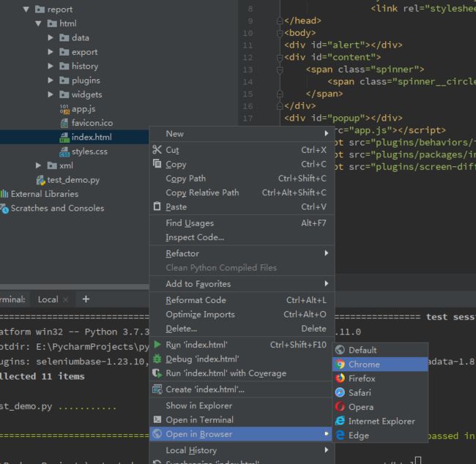Add a new terminal tab with plus
This screenshot has height=464, width=476.
86,299
